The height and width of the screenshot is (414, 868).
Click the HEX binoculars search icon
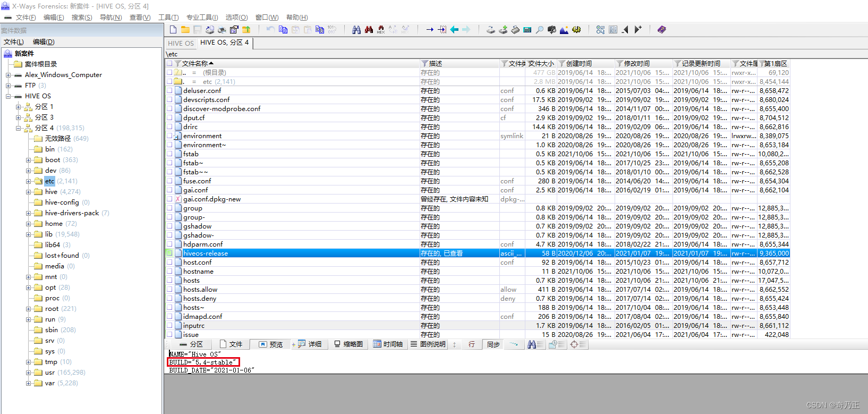coord(381,30)
